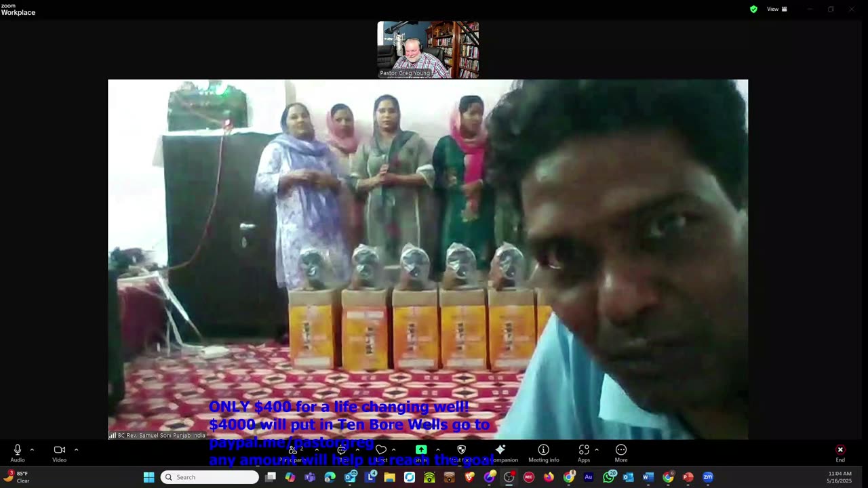Viewport: 868px width, 488px height.
Task: Open Microsoft Word taskbar icon
Action: coord(648,477)
